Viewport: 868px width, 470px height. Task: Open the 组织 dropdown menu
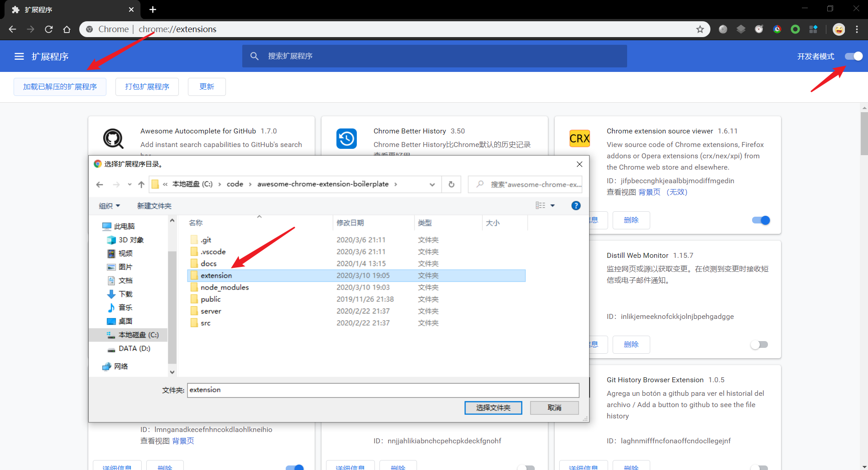(110, 206)
